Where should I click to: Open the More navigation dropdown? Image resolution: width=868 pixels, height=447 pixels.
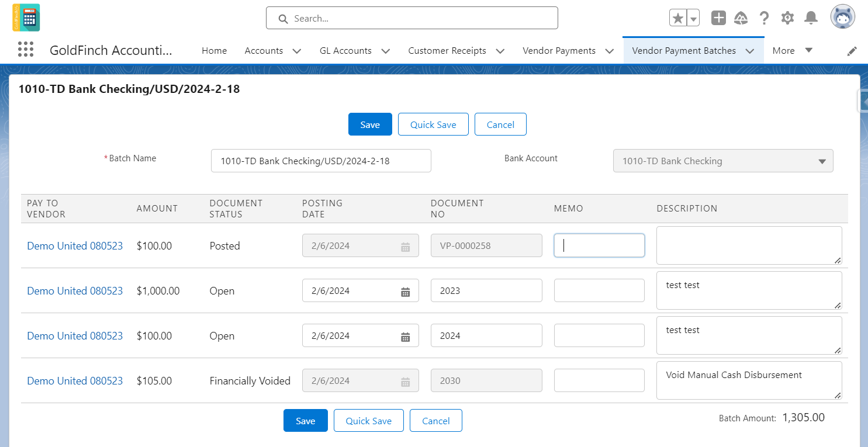(x=793, y=51)
